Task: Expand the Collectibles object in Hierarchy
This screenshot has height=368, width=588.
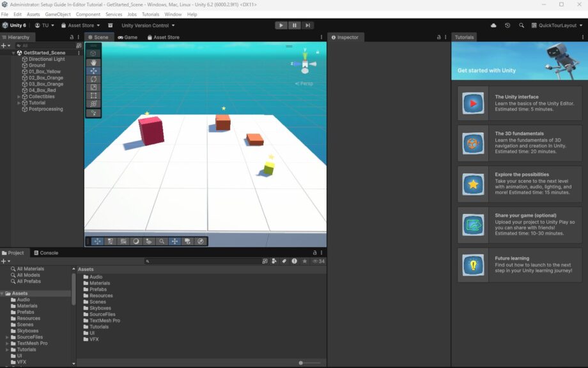Action: tap(19, 96)
